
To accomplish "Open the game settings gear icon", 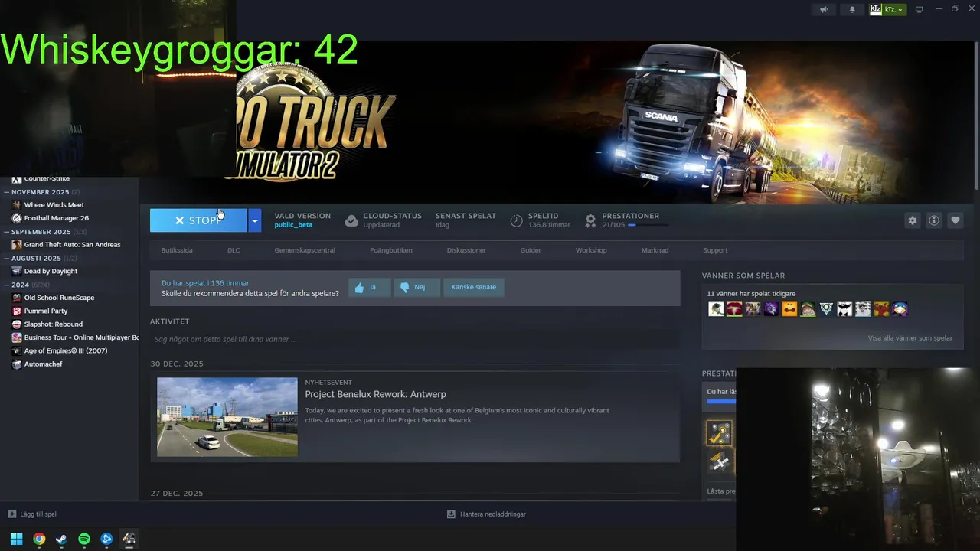I will (x=912, y=220).
